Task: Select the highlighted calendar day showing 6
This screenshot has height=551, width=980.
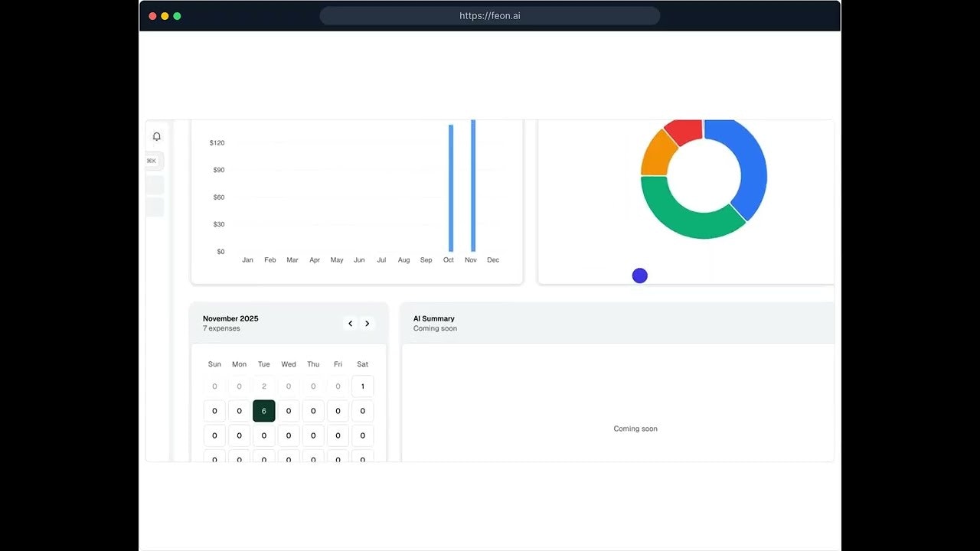Action: [x=264, y=411]
